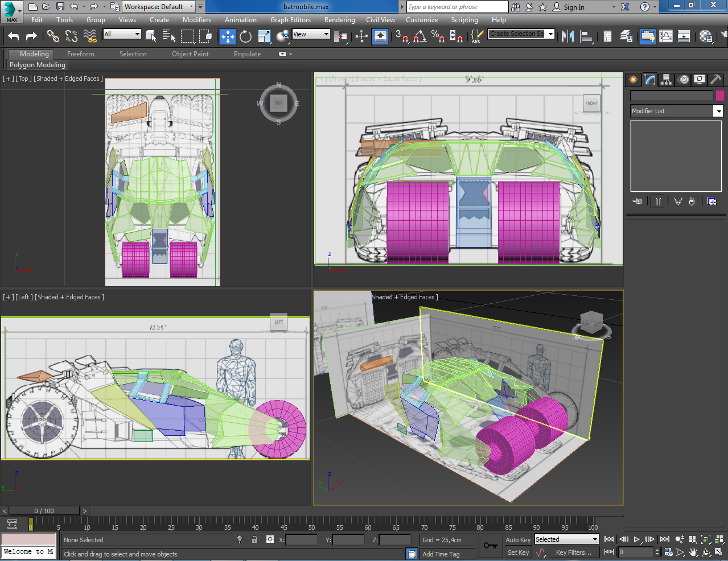Open the View reference coordinate dropdown
The width and height of the screenshot is (728, 561).
(311, 34)
